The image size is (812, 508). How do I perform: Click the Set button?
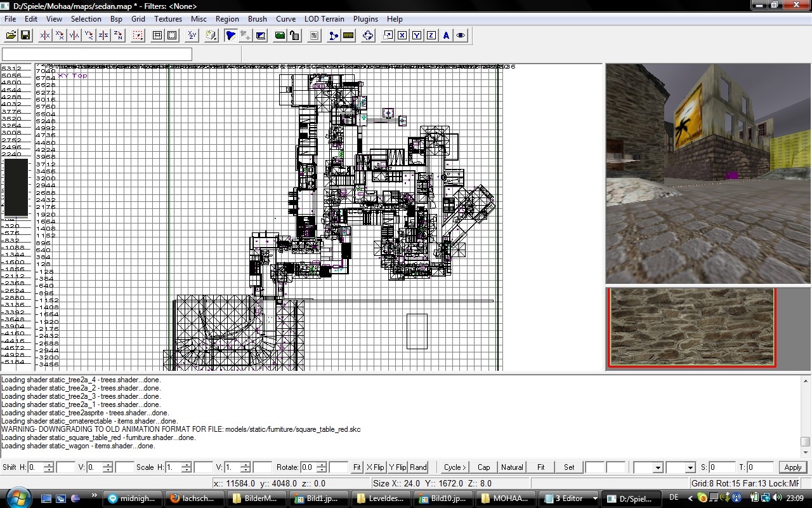569,467
